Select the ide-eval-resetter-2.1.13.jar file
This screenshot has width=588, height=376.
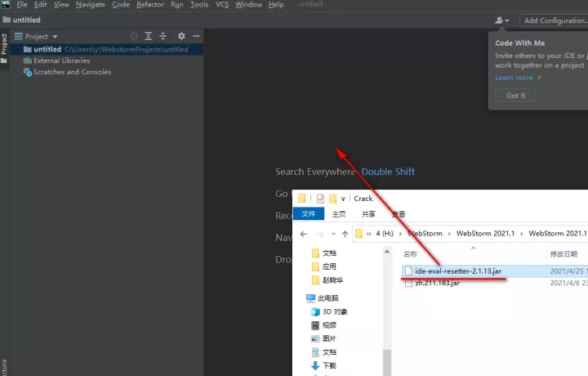pyautogui.click(x=457, y=271)
